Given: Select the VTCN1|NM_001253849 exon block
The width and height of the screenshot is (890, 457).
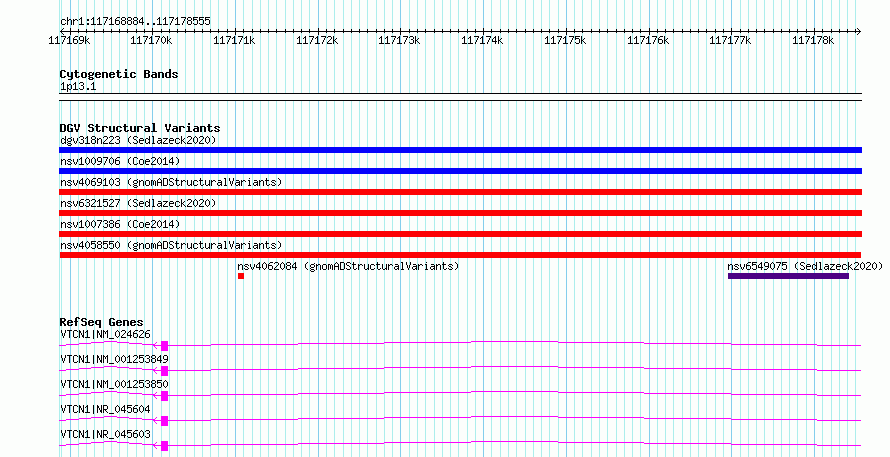Looking at the screenshot, I should [x=165, y=371].
